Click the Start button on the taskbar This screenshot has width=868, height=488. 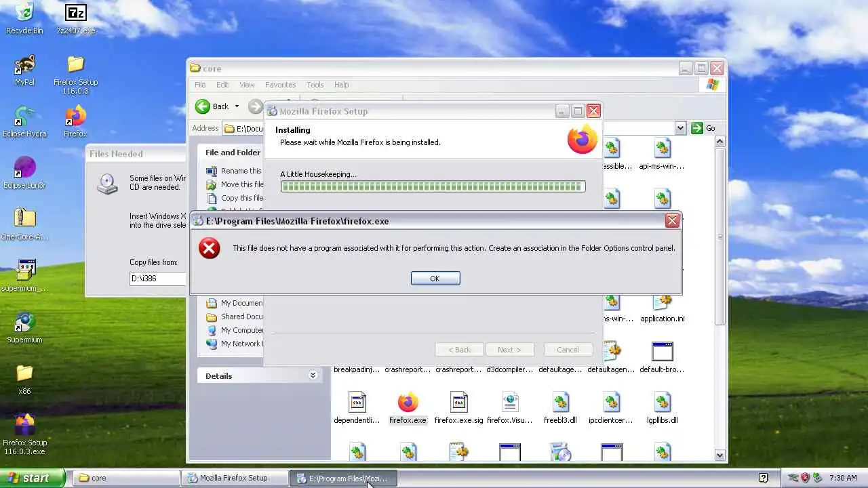[33, 478]
